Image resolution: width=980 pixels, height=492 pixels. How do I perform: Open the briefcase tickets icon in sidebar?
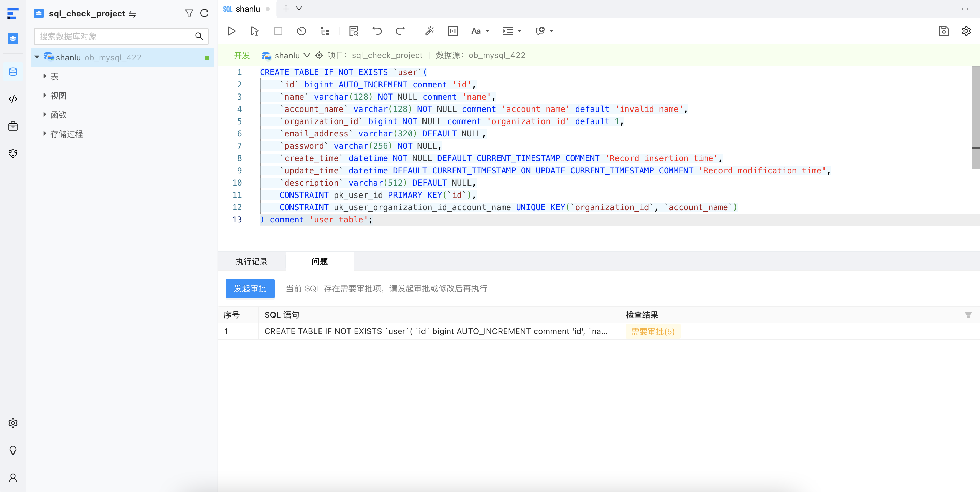[x=13, y=126]
